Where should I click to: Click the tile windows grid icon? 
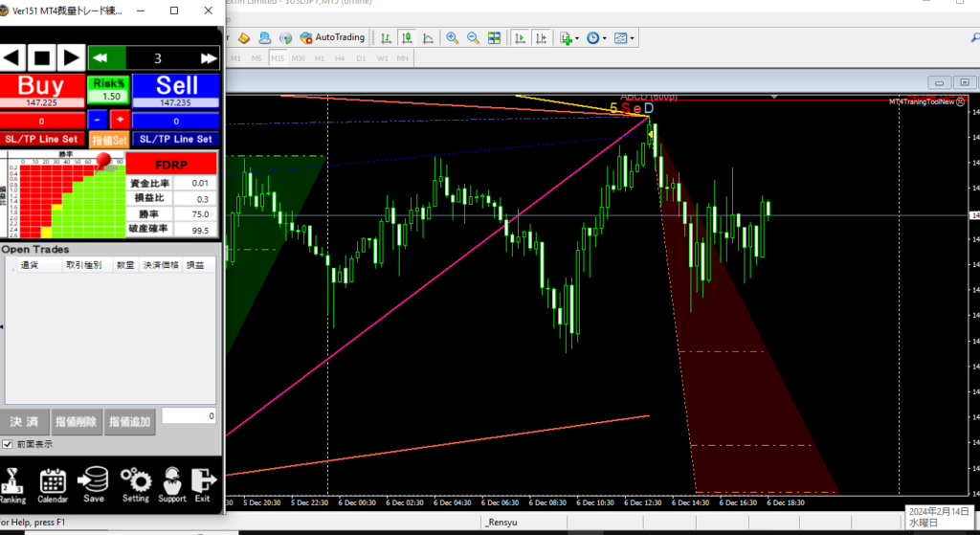pos(495,38)
